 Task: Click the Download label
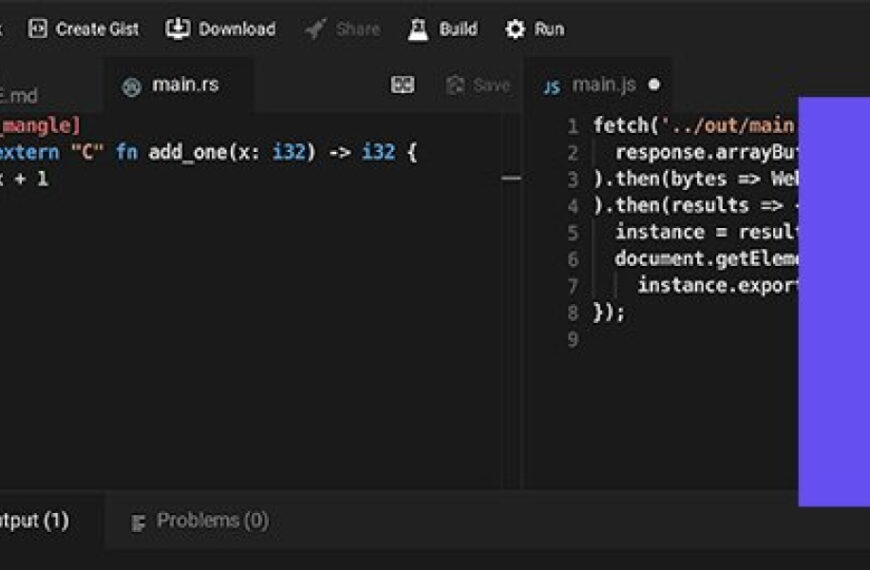237,29
